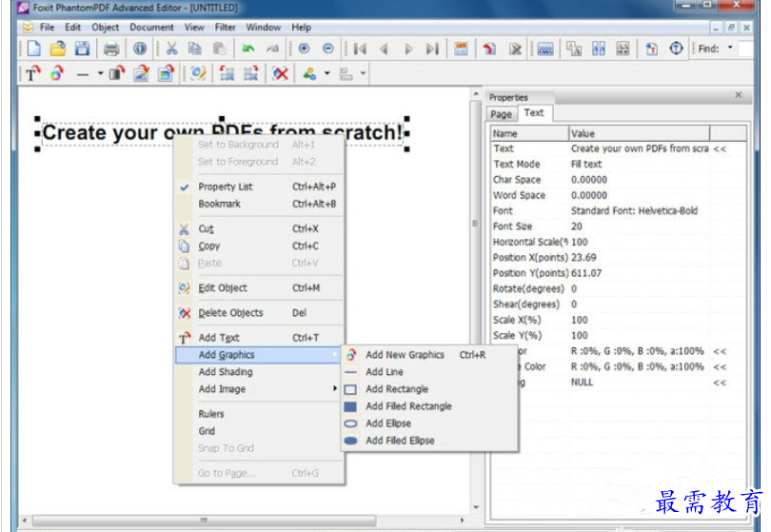Go to next page icon

408,49
